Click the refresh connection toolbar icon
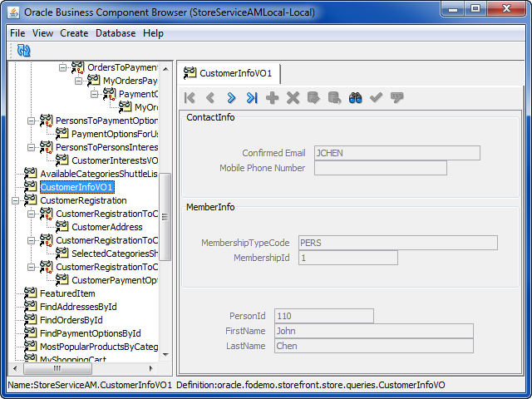The width and height of the screenshot is (532, 399). [24, 51]
